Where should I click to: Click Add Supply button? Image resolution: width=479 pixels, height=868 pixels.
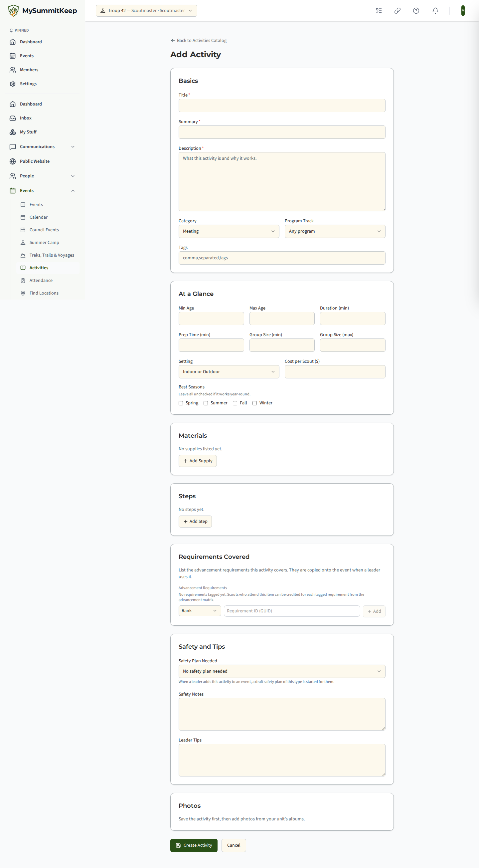198,461
